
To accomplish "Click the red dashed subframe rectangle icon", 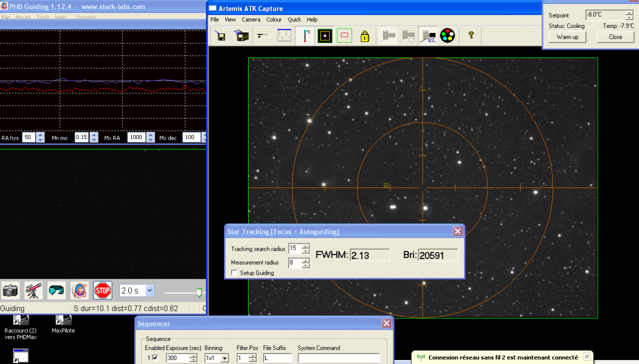I will click(344, 36).
